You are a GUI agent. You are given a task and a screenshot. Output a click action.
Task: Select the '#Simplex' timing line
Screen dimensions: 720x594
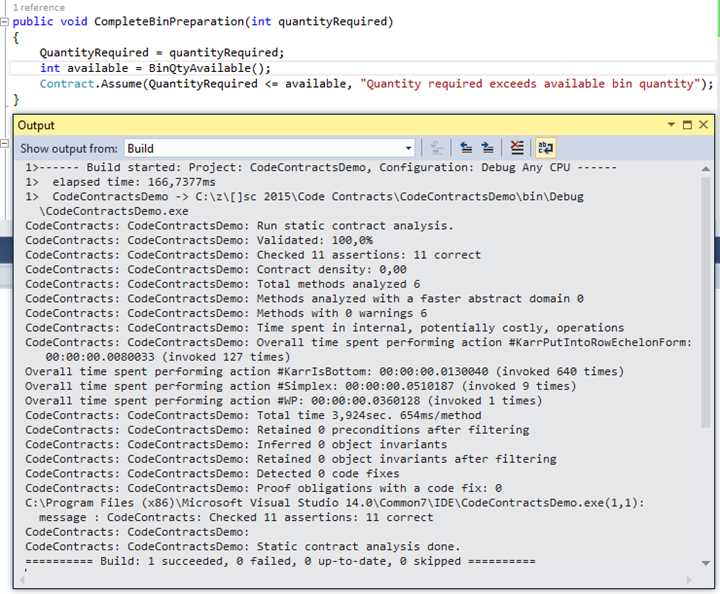pos(301,386)
